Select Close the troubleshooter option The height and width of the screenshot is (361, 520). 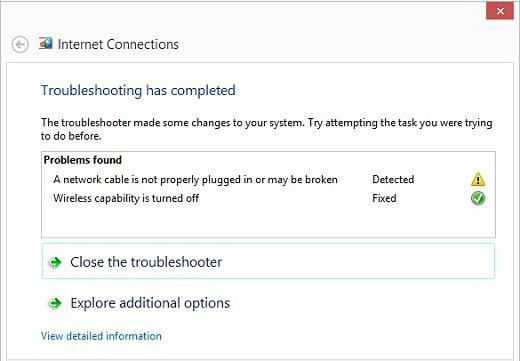point(268,262)
